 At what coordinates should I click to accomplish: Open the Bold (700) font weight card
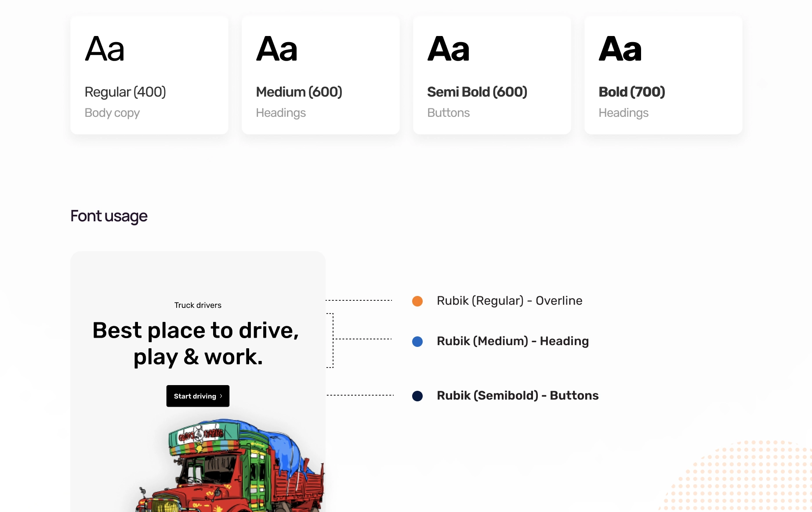coord(663,75)
